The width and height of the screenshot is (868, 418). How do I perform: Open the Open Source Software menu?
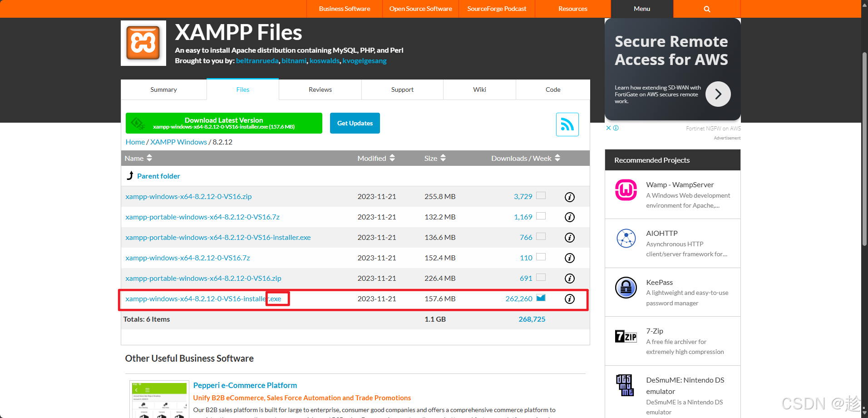[x=420, y=9]
